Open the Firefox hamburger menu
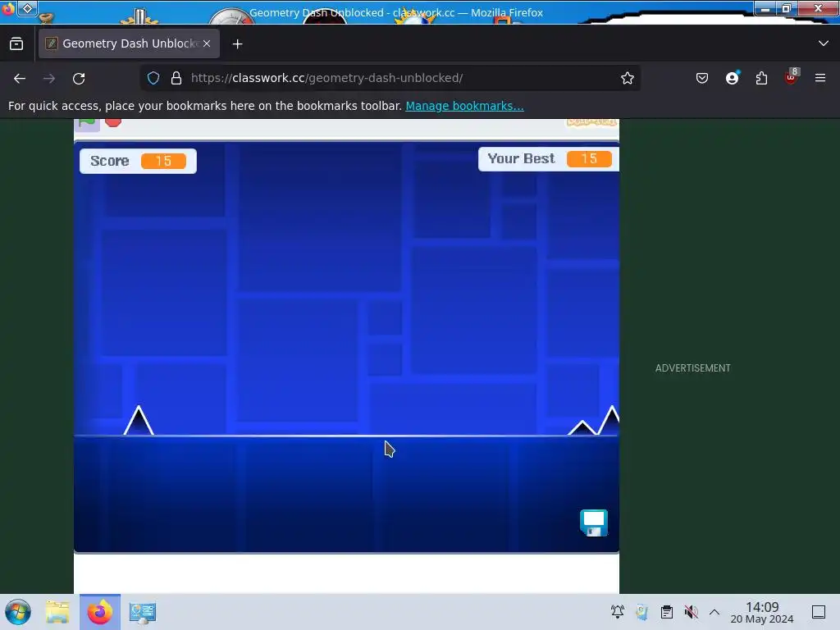 pos(820,78)
